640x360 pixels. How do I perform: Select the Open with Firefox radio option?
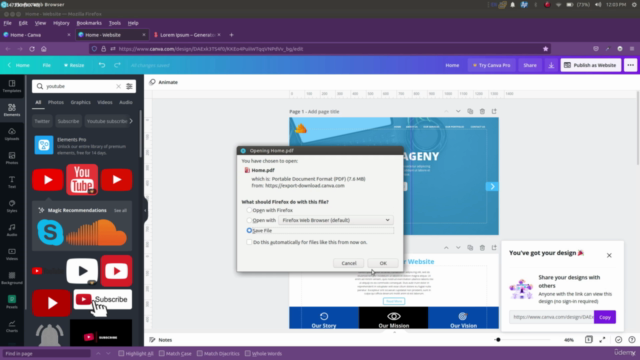click(249, 210)
